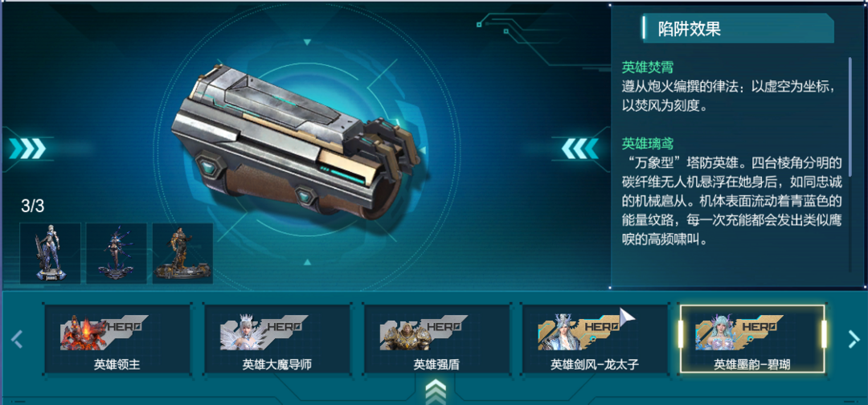The width and height of the screenshot is (868, 405).
Task: Expand the bottom panel with up chevrons
Action: (x=435, y=391)
